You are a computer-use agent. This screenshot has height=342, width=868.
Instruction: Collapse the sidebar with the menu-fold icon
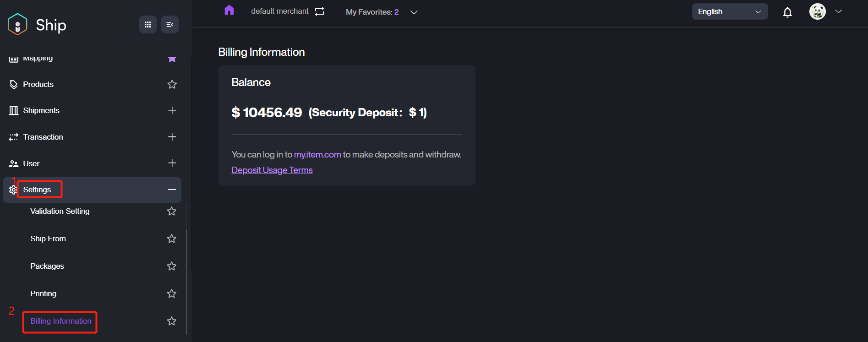click(x=169, y=25)
